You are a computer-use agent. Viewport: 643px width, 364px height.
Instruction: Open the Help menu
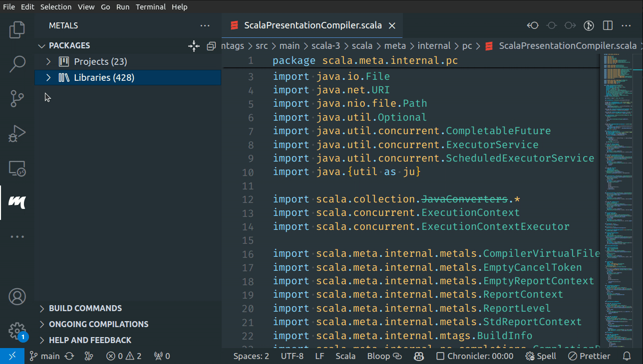pyautogui.click(x=179, y=7)
